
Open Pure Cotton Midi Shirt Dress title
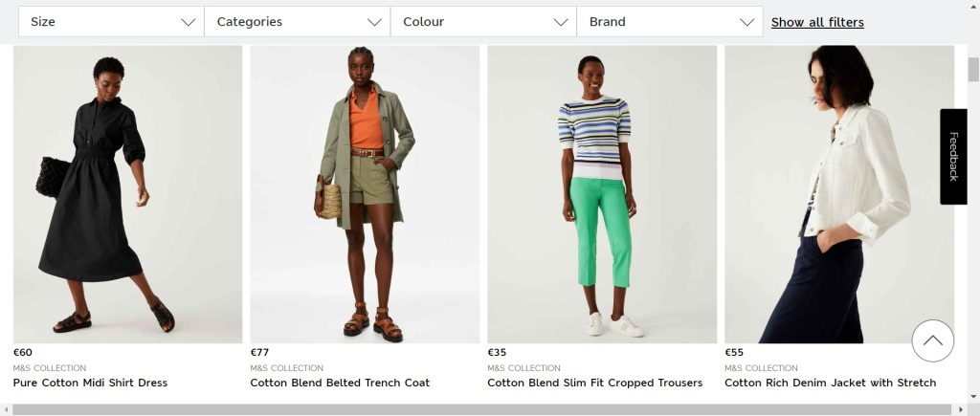click(x=90, y=383)
